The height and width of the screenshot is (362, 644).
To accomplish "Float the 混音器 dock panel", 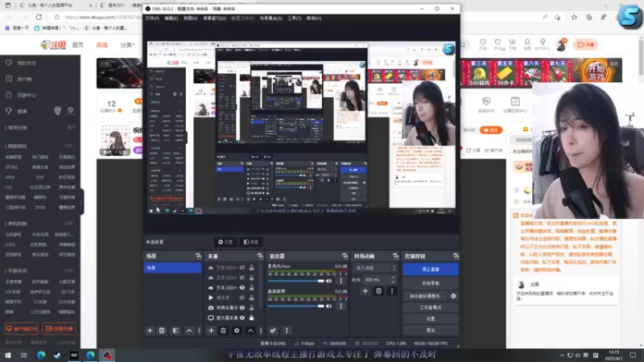I will [x=345, y=256].
